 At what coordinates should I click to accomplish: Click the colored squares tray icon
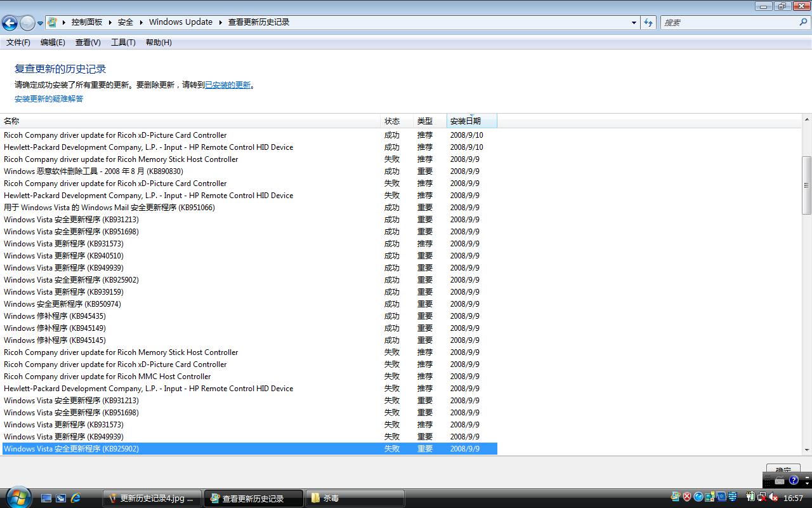pyautogui.click(x=710, y=497)
